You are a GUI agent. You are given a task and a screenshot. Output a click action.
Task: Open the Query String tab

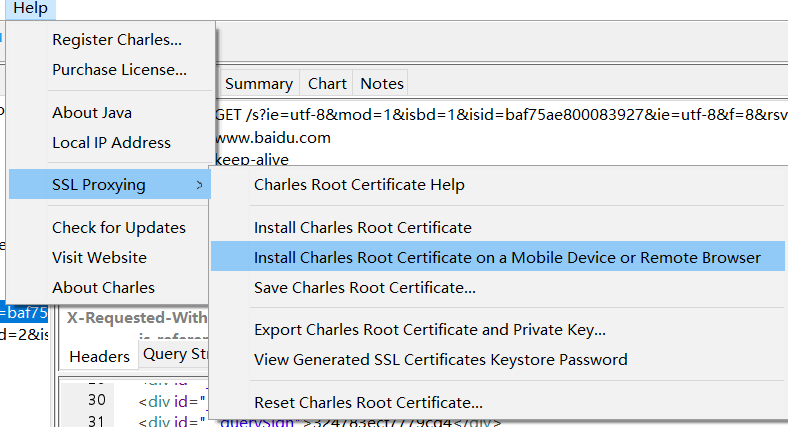coord(175,354)
